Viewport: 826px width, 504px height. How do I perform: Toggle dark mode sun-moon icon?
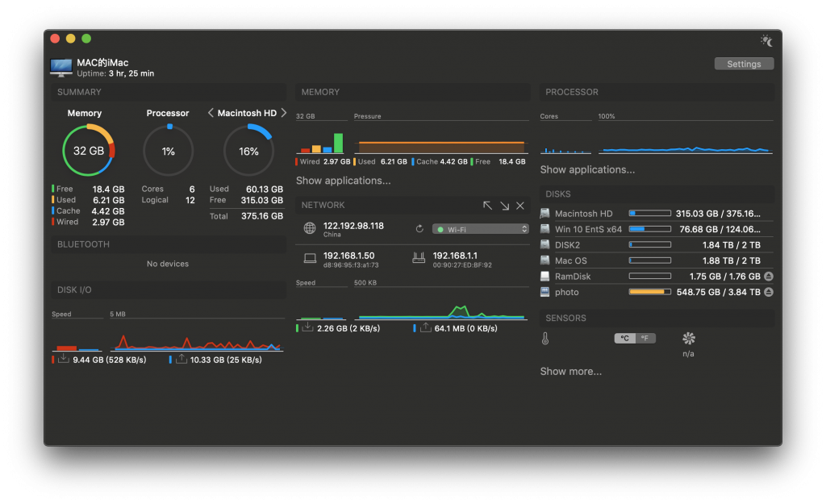[766, 40]
